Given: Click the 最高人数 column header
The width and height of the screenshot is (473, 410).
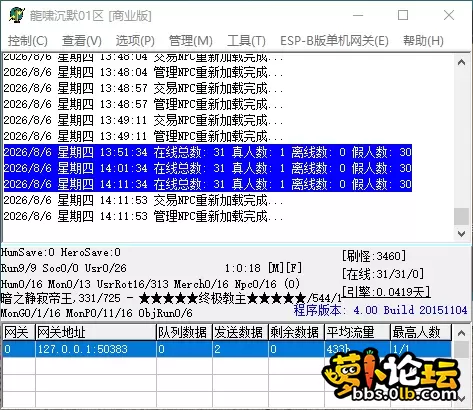Looking at the screenshot, I should tap(421, 332).
